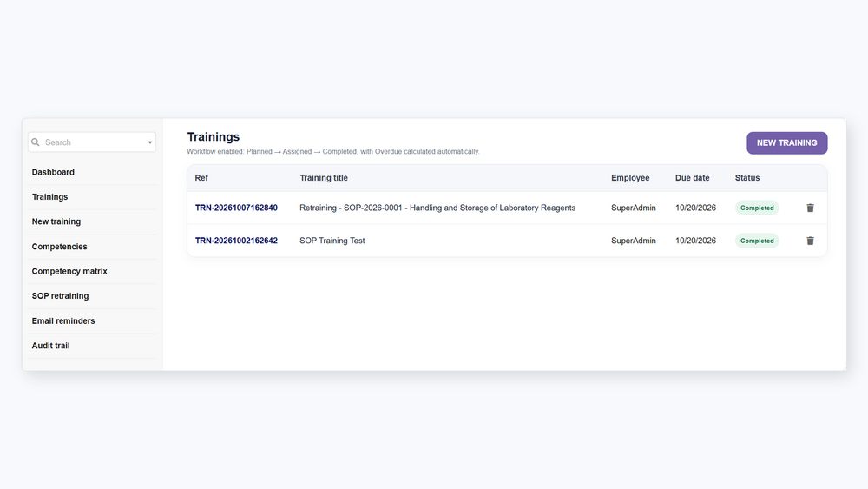Open Email reminders in the sidebar

(x=63, y=320)
